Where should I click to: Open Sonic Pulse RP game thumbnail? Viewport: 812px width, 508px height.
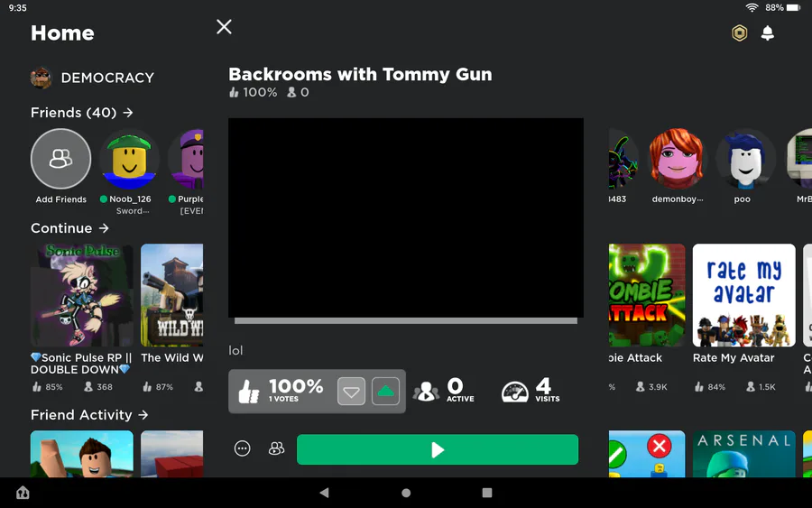coord(82,295)
